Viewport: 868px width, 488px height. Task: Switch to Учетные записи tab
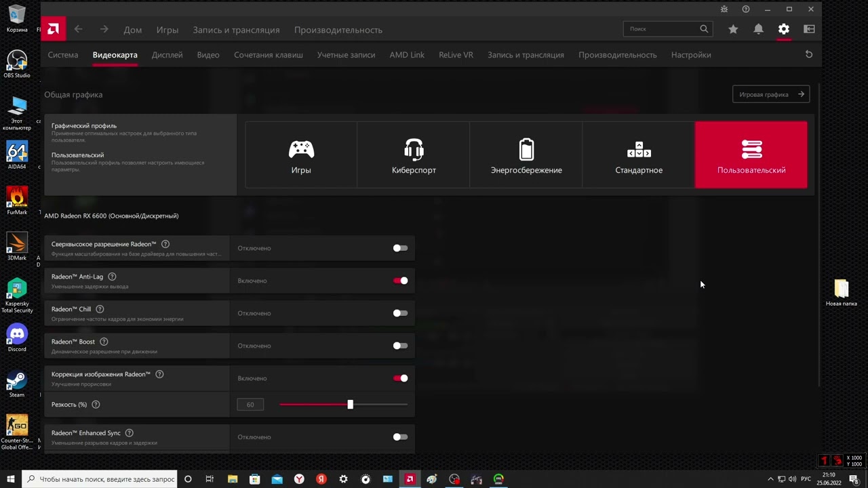coord(346,55)
